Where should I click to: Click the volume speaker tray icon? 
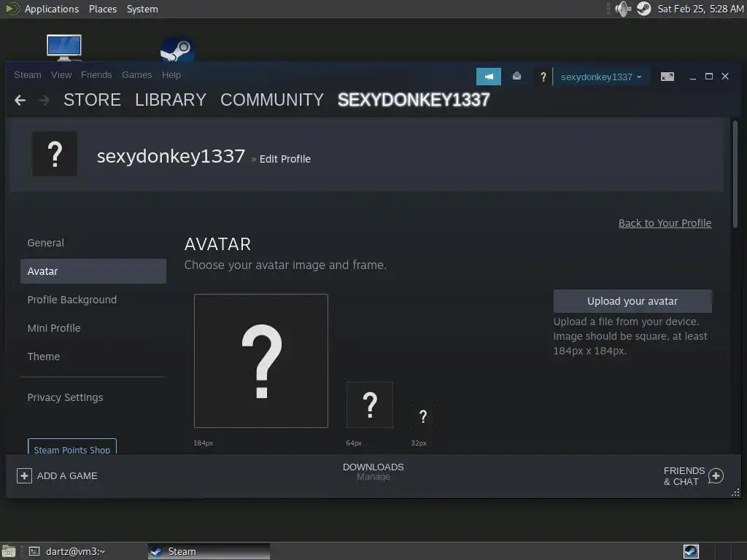(622, 9)
